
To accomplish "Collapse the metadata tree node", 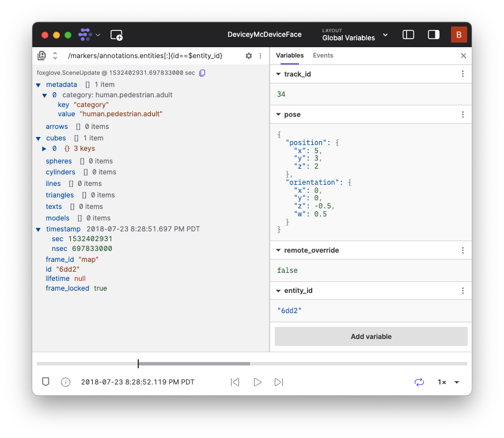I will click(38, 85).
